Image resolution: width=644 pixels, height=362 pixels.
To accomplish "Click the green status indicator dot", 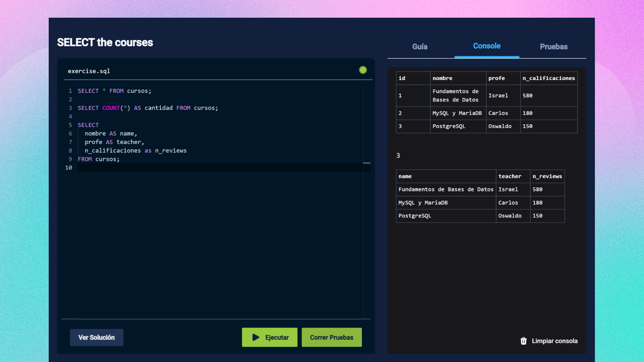I will click(363, 70).
